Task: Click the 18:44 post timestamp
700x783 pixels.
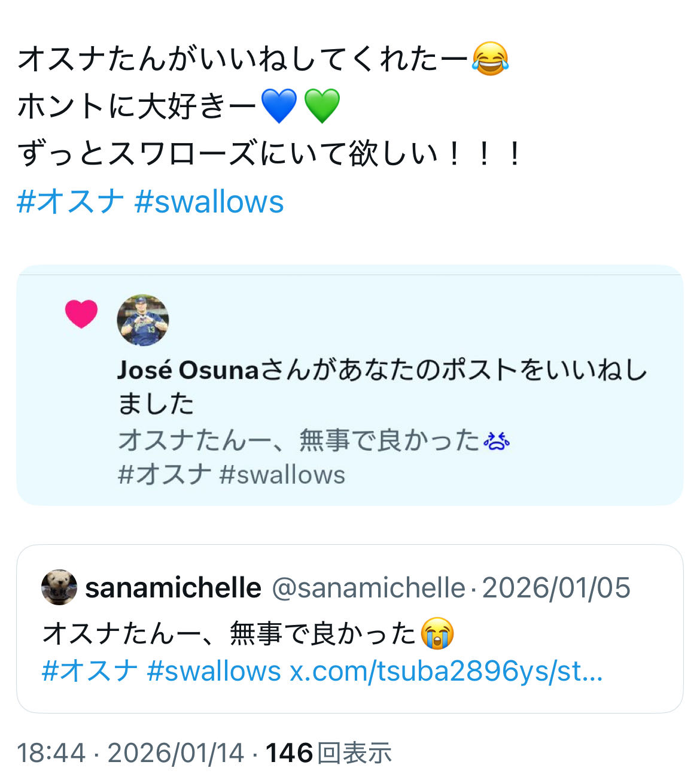Action: (x=51, y=752)
